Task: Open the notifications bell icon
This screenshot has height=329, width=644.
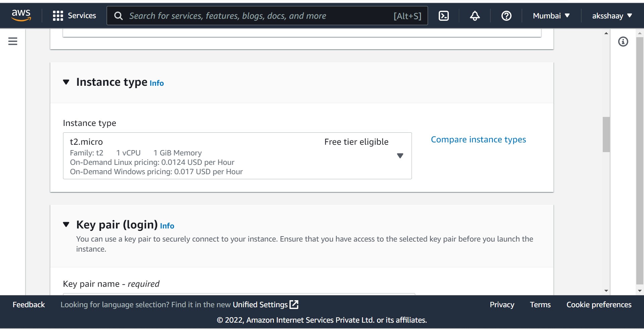Action: [475, 15]
